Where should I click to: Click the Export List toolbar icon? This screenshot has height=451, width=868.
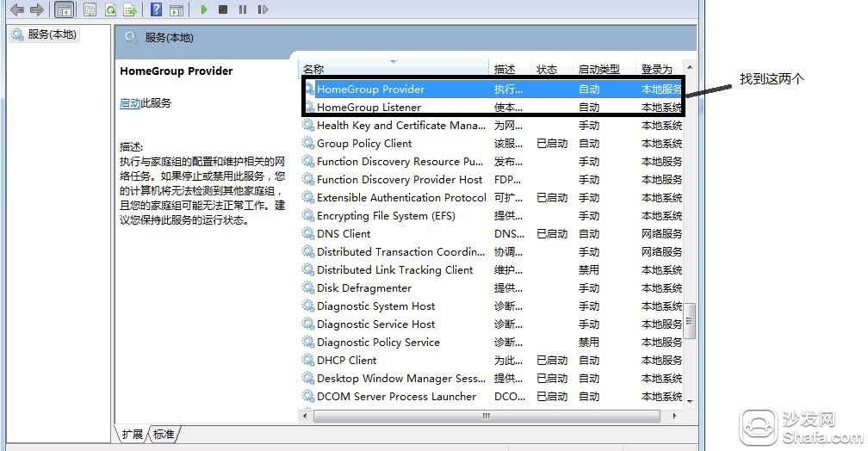pyautogui.click(x=130, y=9)
